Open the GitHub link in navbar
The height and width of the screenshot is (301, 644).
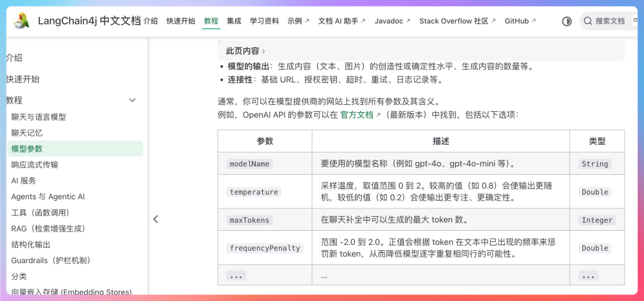coord(520,21)
